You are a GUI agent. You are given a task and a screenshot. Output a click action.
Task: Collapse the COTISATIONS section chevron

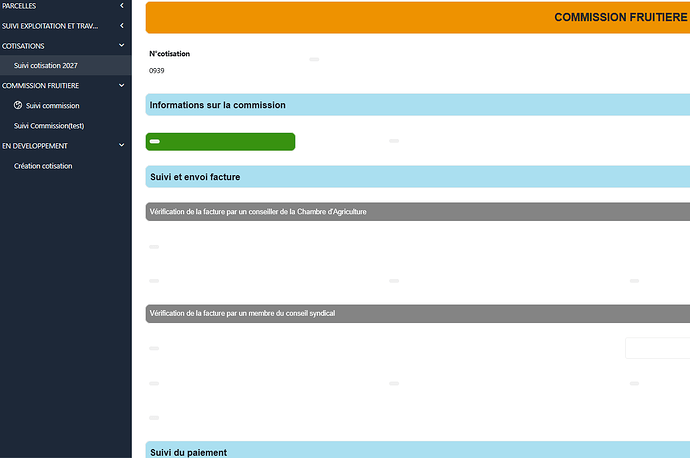[x=121, y=45]
